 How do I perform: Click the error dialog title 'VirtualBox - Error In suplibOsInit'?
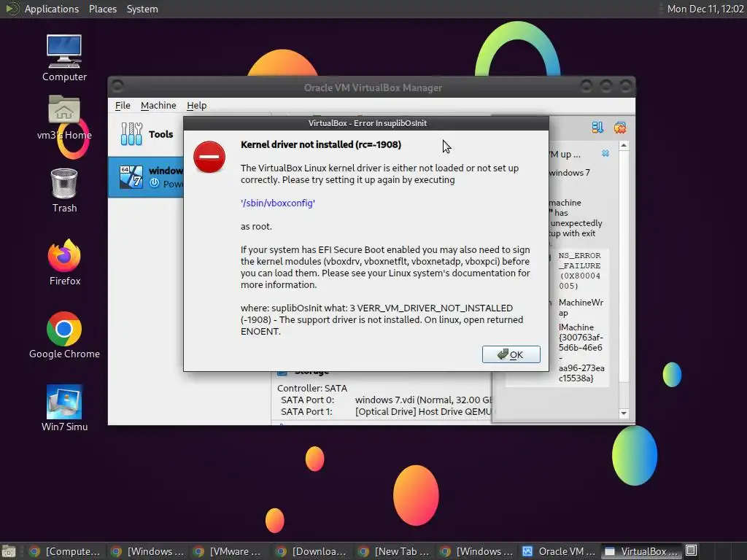368,123
